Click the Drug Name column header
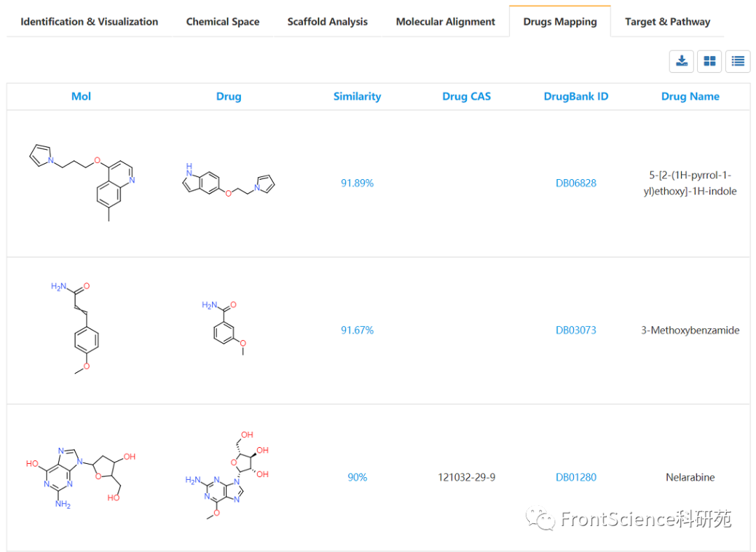 (690, 97)
